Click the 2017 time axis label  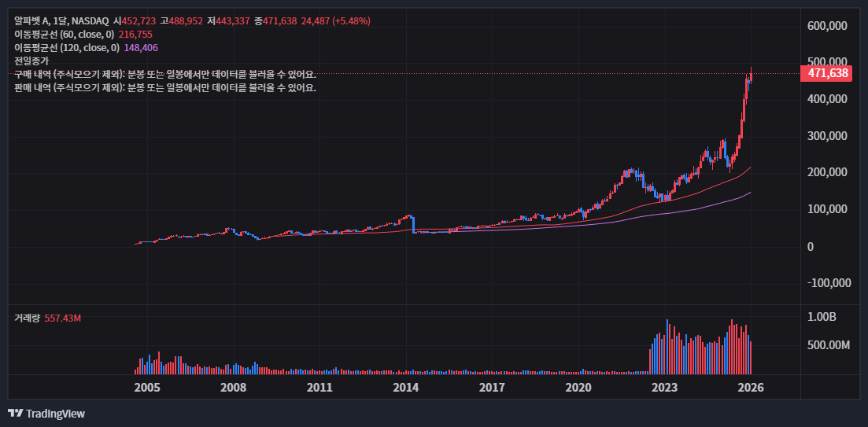492,387
